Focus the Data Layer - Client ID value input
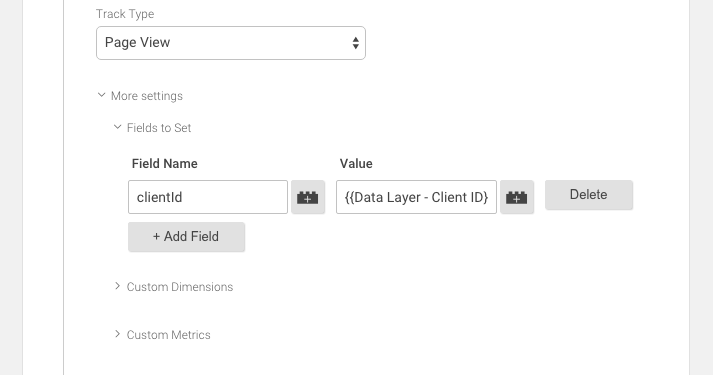Image resolution: width=713 pixels, height=375 pixels. (416, 197)
